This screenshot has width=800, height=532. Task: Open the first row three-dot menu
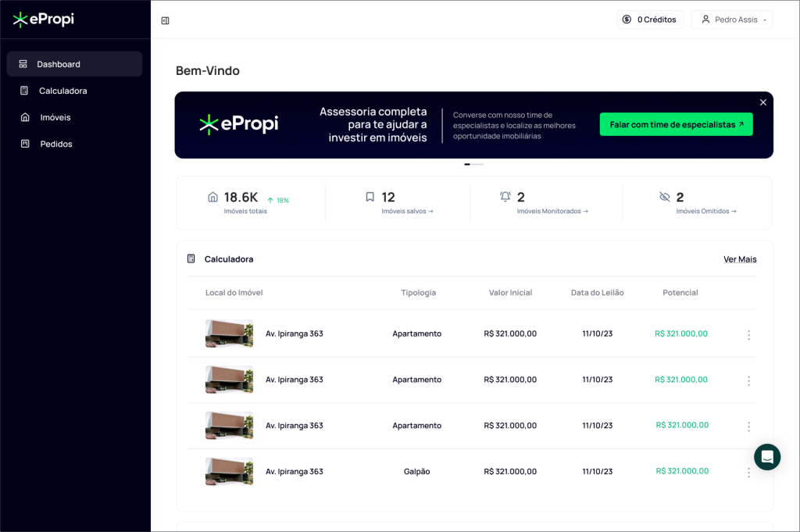[x=748, y=334]
